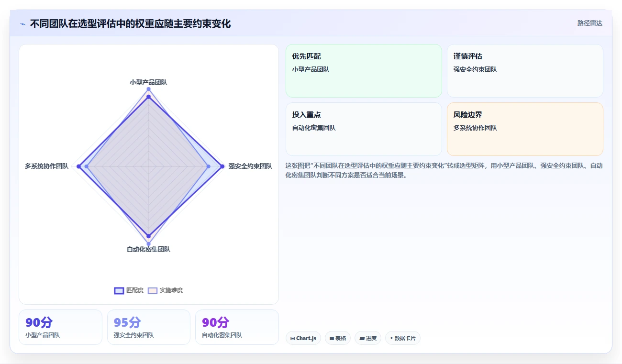Viewport: 622px width, 364px height.
Task: Click the 90分 自动化密集团队 score card
Action: click(237, 327)
